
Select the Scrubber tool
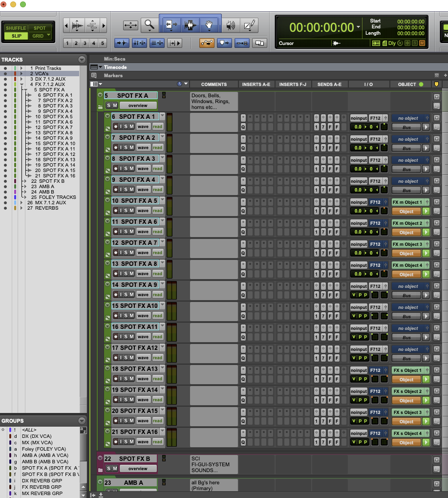pyautogui.click(x=231, y=24)
